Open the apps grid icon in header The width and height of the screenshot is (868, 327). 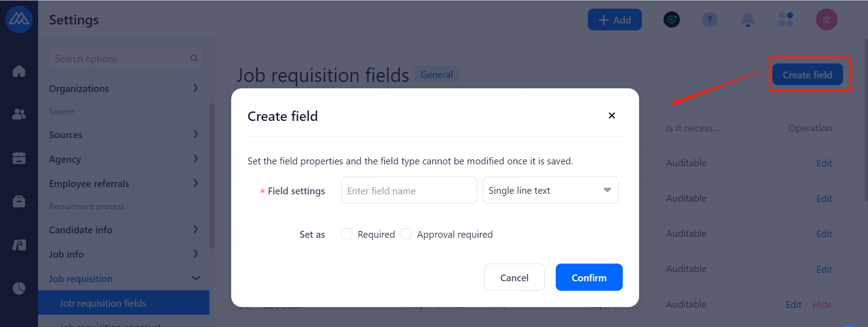[x=786, y=20]
